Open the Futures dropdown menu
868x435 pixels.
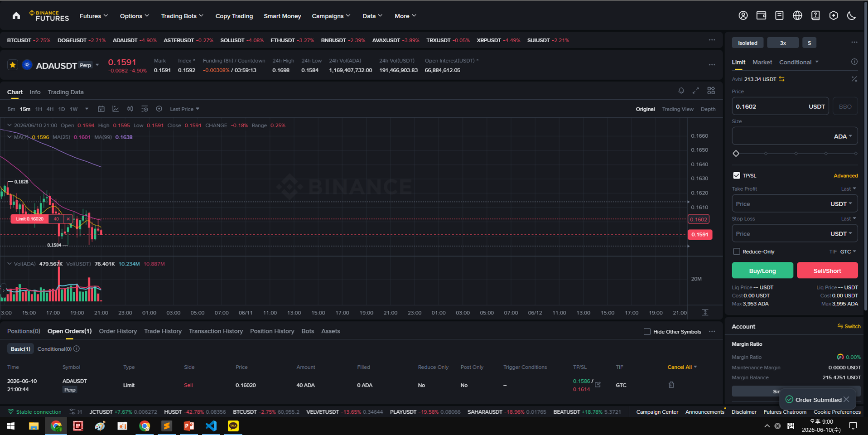[94, 16]
